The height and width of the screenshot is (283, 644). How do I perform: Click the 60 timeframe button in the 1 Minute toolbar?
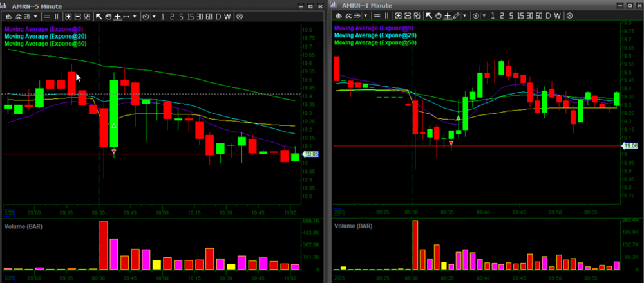(x=538, y=16)
